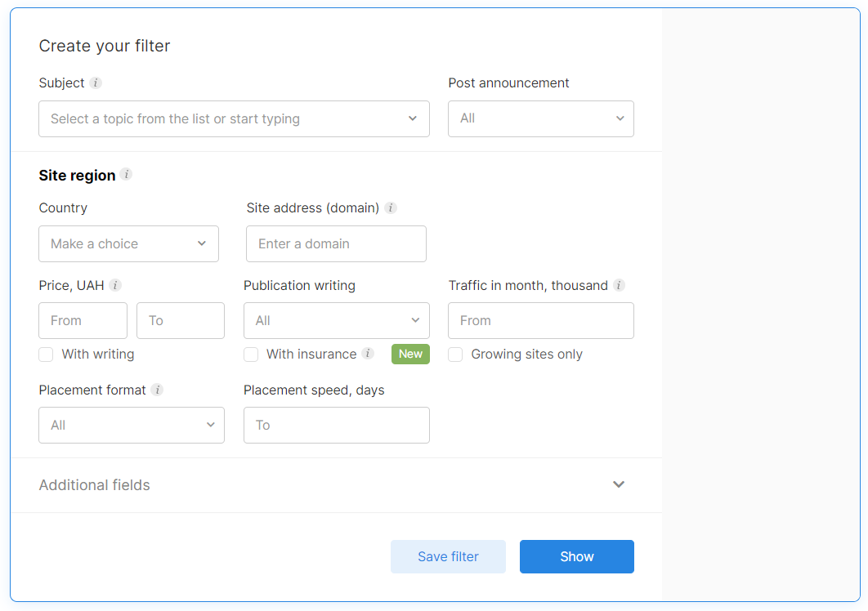Click the info icon next to Placement format
The height and width of the screenshot is (611, 868).
point(157,390)
